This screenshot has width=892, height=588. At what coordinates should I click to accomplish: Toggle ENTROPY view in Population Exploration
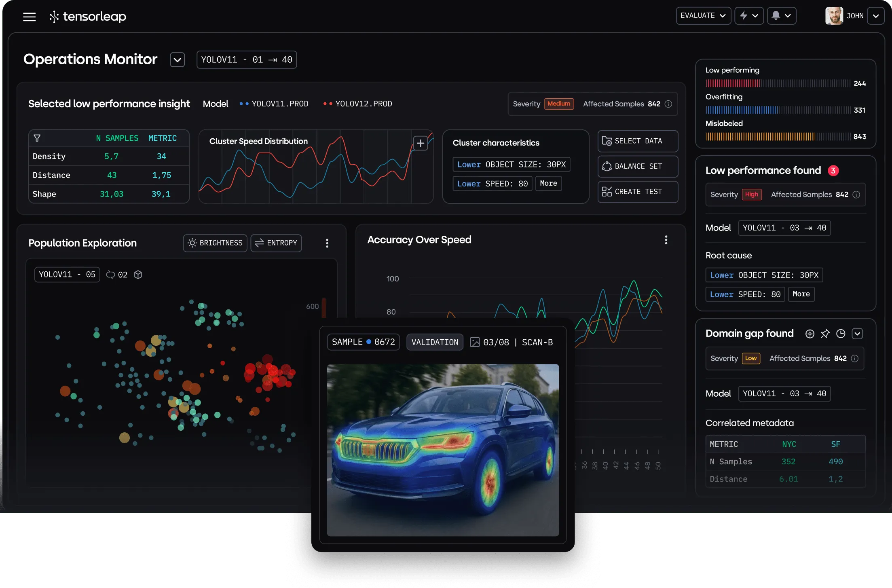(276, 243)
